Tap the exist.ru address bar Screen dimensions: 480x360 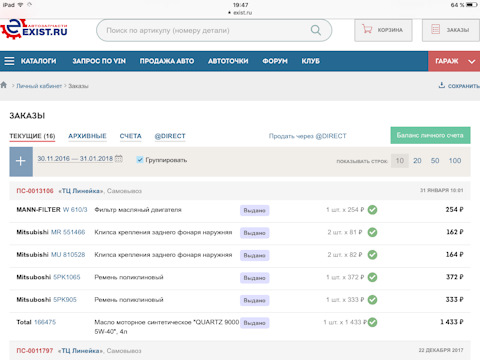(x=240, y=13)
